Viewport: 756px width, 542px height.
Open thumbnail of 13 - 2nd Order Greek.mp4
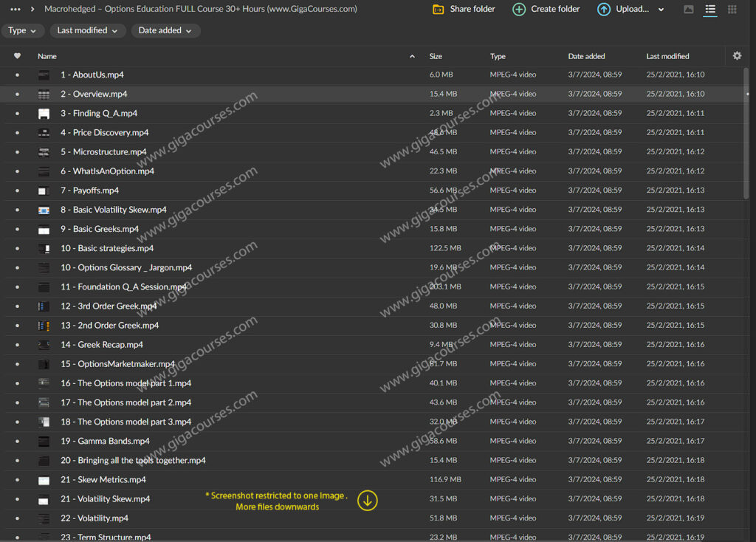click(44, 326)
